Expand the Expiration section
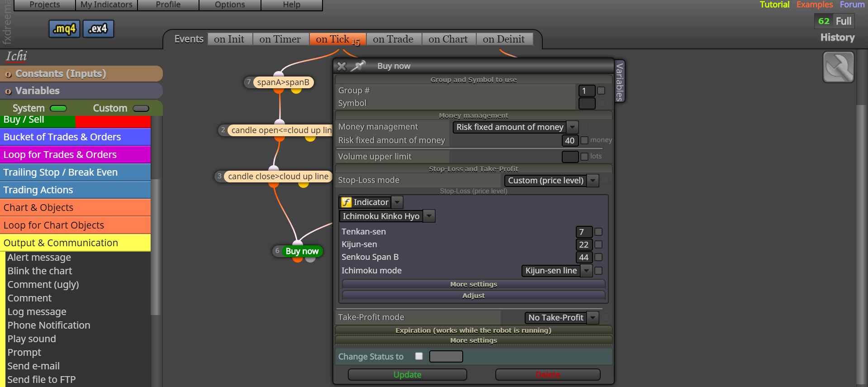The width and height of the screenshot is (868, 387). point(474,330)
